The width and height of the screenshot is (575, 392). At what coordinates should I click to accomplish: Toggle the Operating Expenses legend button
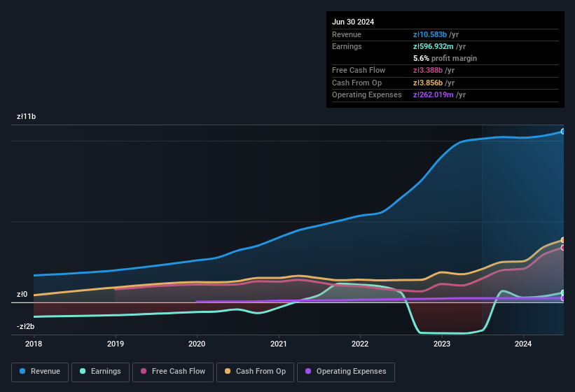[345, 372]
